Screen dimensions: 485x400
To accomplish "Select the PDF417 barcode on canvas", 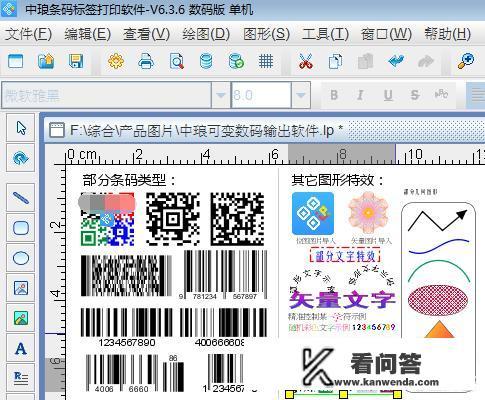I will [x=126, y=276].
